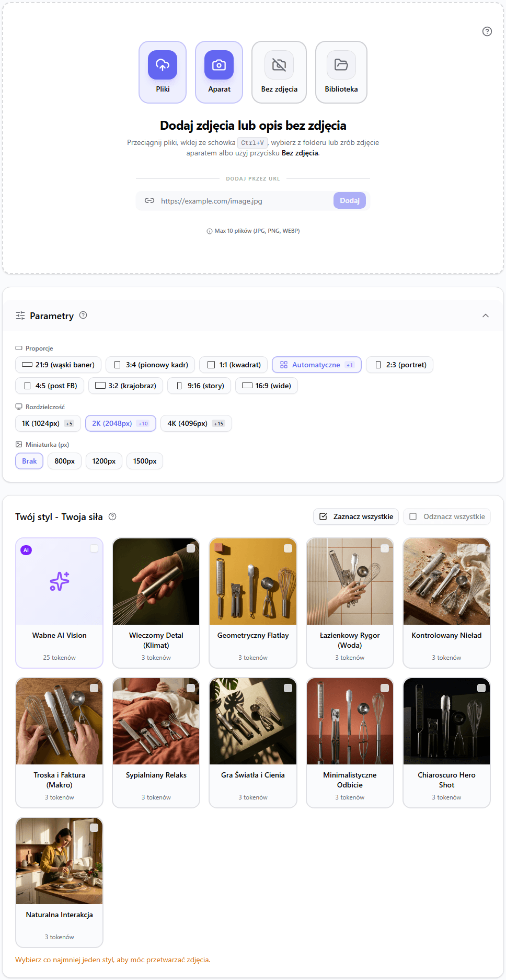Select the 21:9 (wąski baner) proportion
The height and width of the screenshot is (980, 506).
click(x=59, y=365)
